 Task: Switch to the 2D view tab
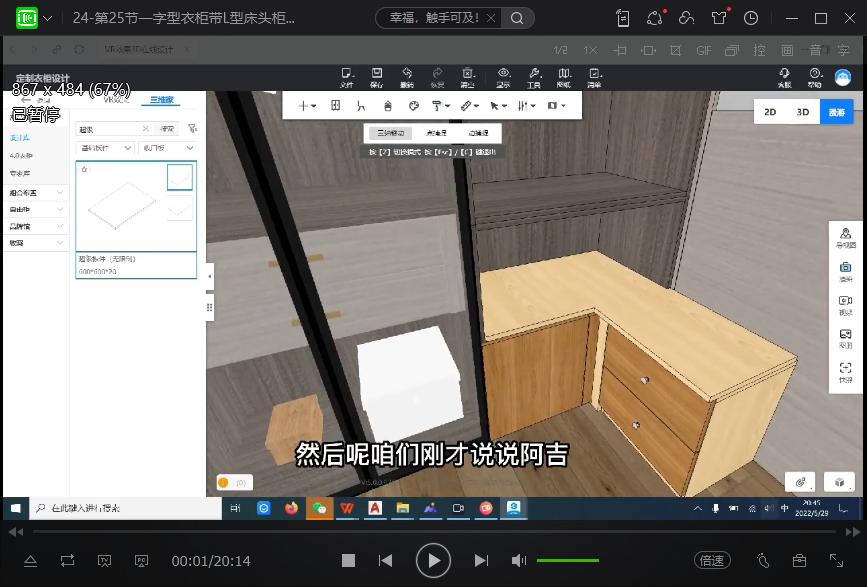770,113
